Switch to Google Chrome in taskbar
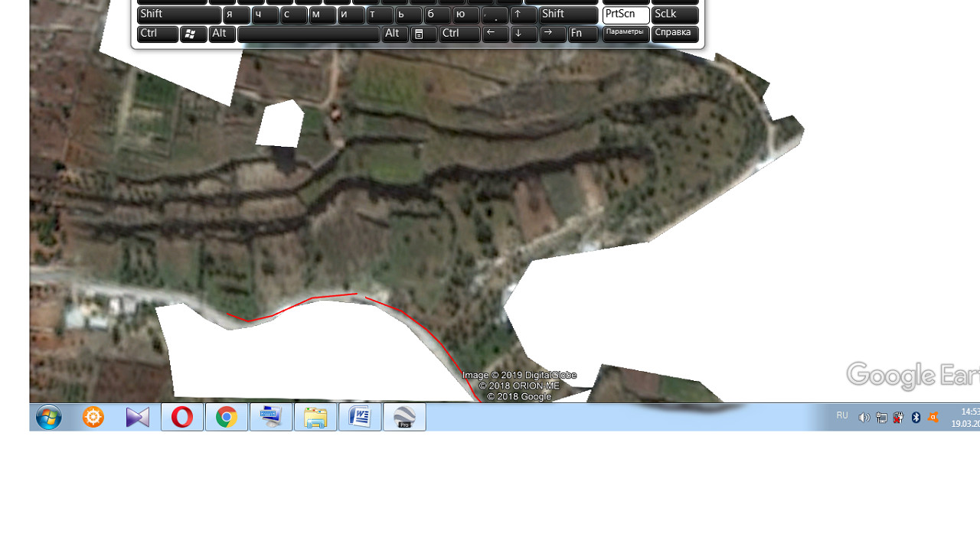The width and height of the screenshot is (980, 550). pyautogui.click(x=227, y=417)
